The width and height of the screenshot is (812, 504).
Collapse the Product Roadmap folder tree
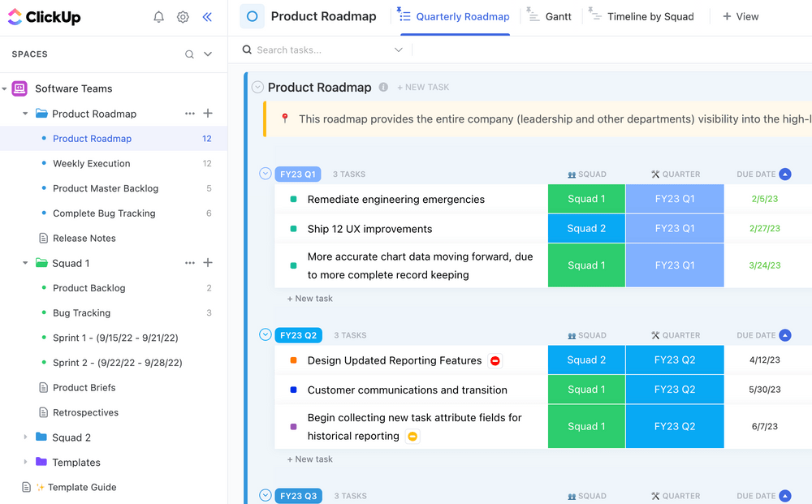click(x=25, y=114)
